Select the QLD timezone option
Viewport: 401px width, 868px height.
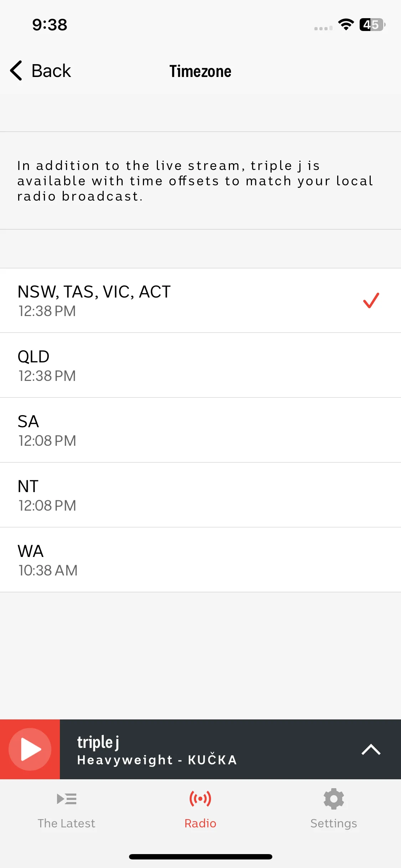[200, 365]
